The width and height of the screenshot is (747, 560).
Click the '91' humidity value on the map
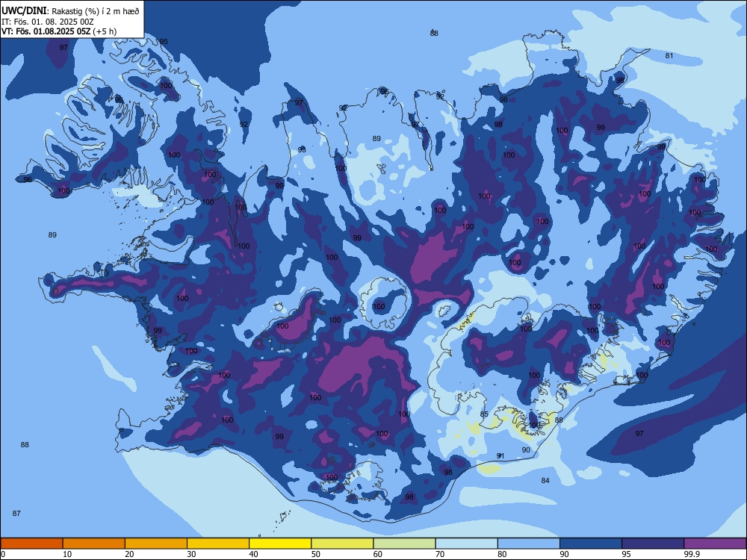pyautogui.click(x=500, y=455)
